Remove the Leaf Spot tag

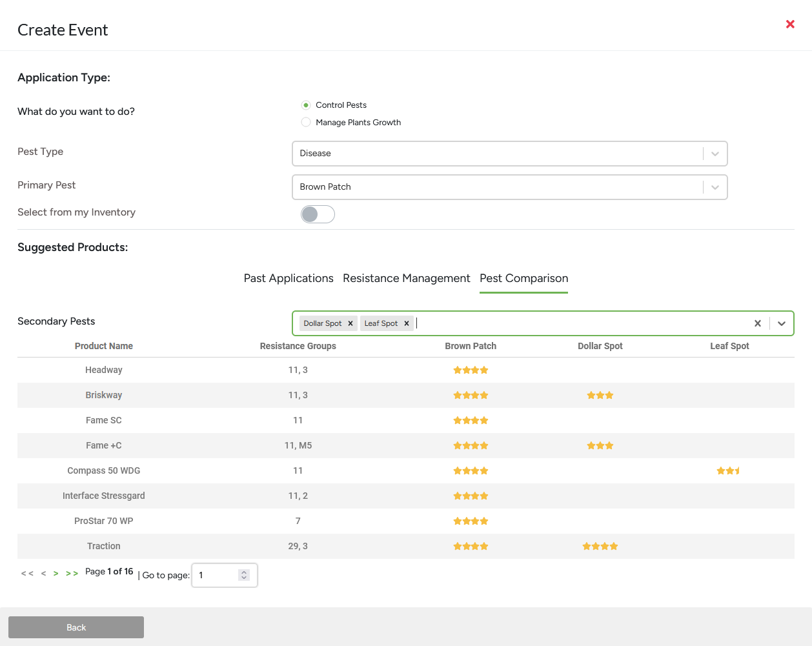coord(407,323)
